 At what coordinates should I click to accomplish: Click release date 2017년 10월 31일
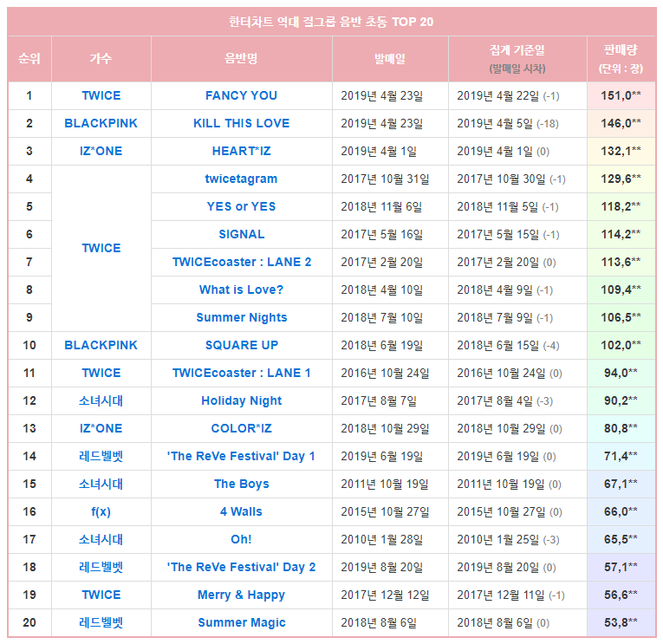click(x=385, y=179)
